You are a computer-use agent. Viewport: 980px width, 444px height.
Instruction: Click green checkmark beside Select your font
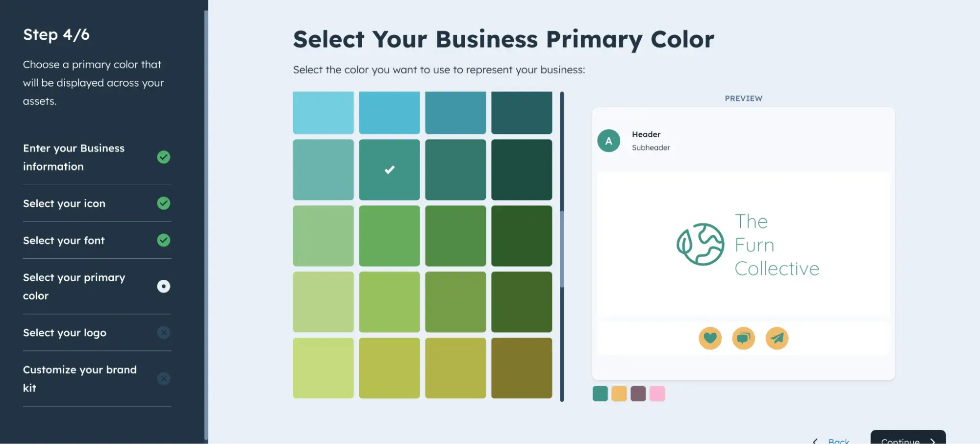[x=164, y=240]
